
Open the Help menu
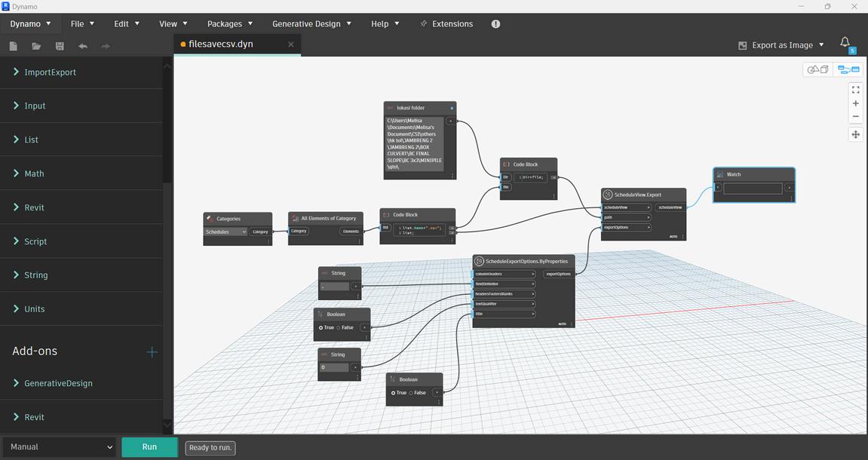(385, 24)
